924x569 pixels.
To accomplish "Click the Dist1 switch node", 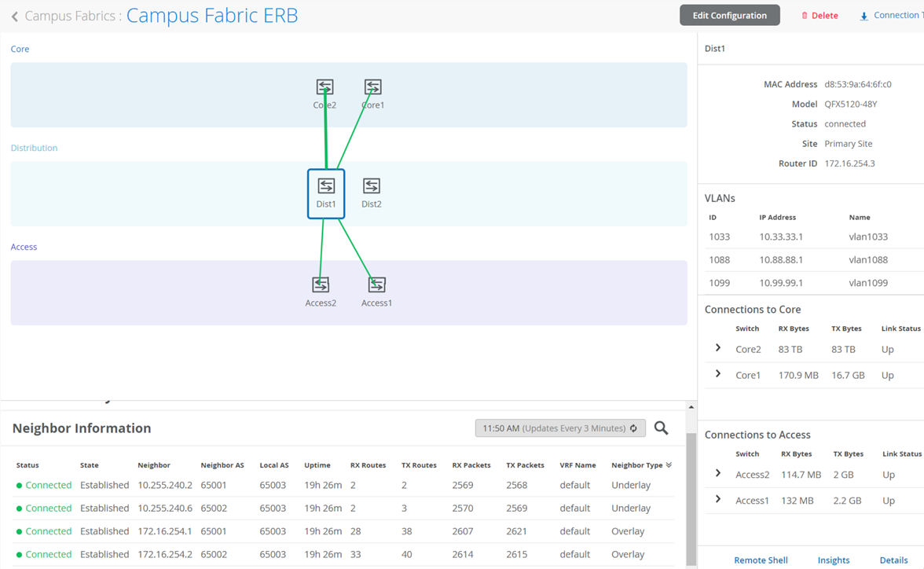I will coord(326,193).
